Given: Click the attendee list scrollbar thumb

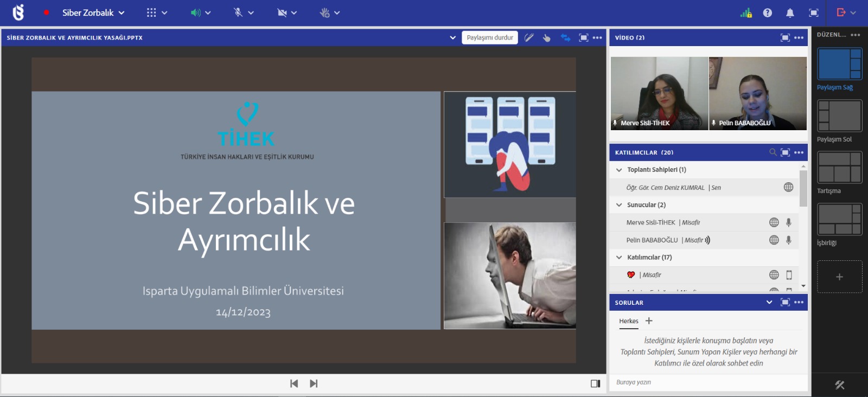Looking at the screenshot, I should pos(803,188).
